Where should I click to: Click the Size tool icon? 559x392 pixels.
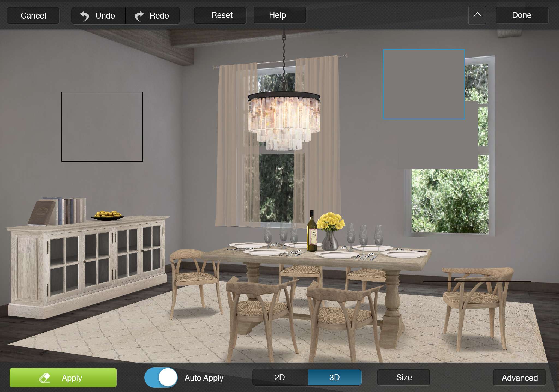[403, 378]
